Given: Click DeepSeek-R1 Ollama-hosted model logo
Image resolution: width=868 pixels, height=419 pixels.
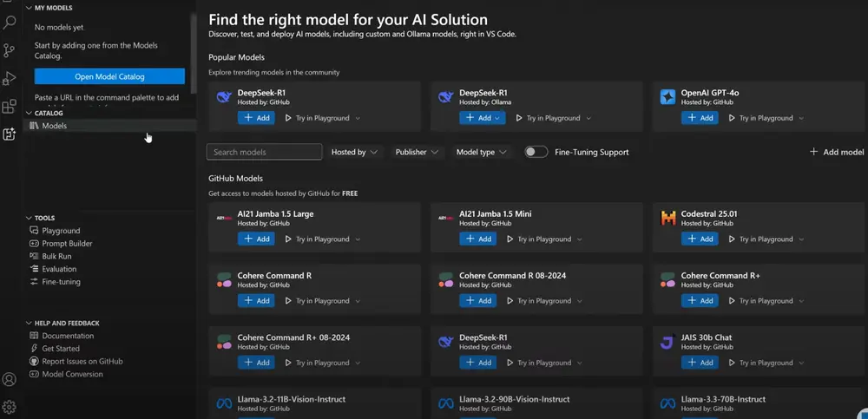Looking at the screenshot, I should 445,97.
